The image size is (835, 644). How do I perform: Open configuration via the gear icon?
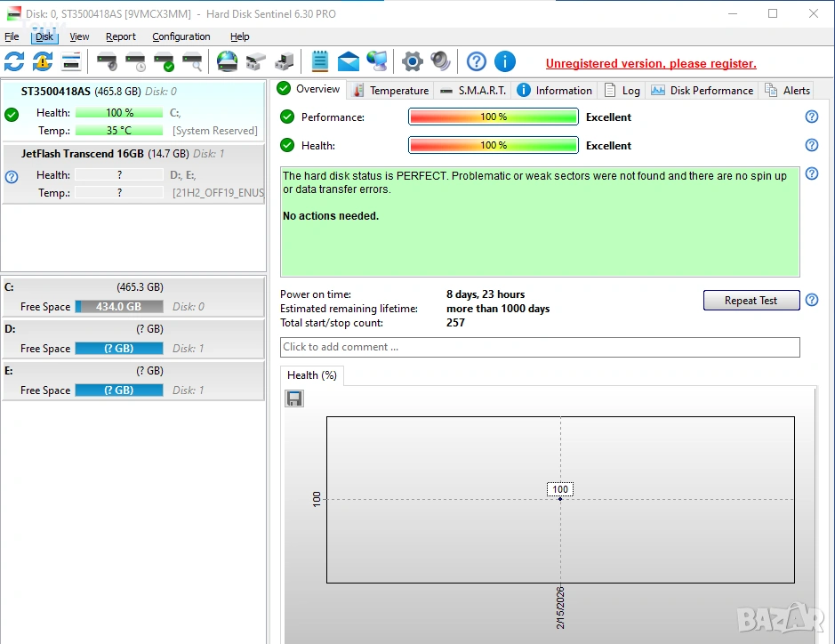pos(412,61)
